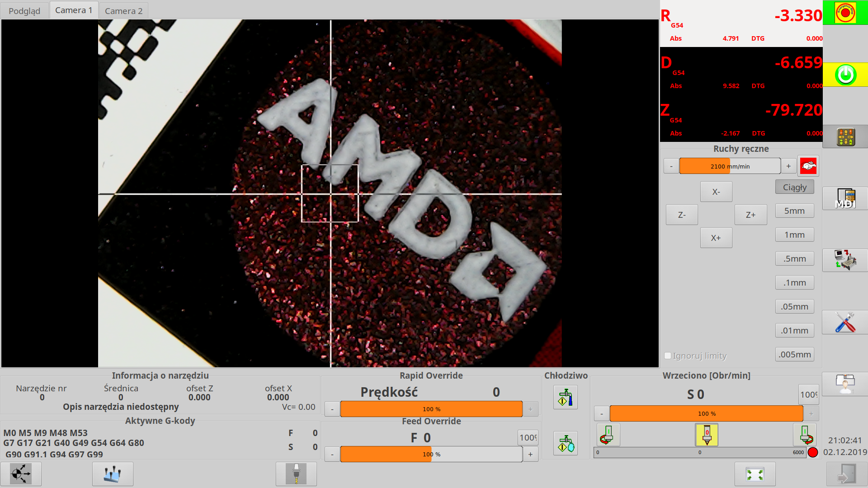Image resolution: width=868 pixels, height=488 pixels.
Task: Click the yellow spindle stop button
Action: 707,435
